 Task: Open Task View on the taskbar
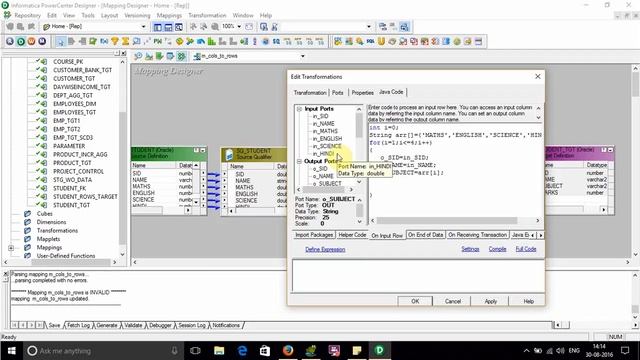pyautogui.click(x=196, y=350)
